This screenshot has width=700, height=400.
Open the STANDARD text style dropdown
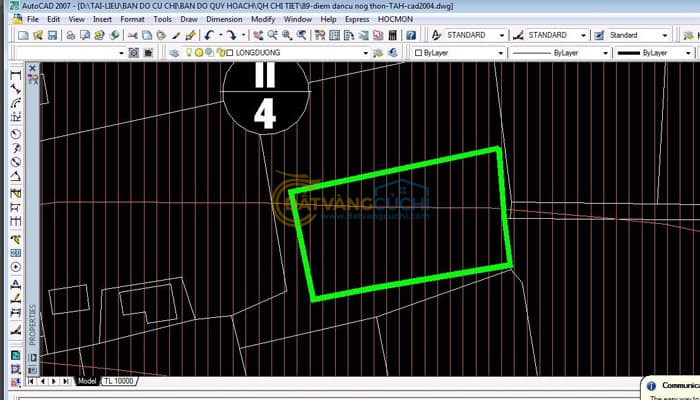click(500, 35)
